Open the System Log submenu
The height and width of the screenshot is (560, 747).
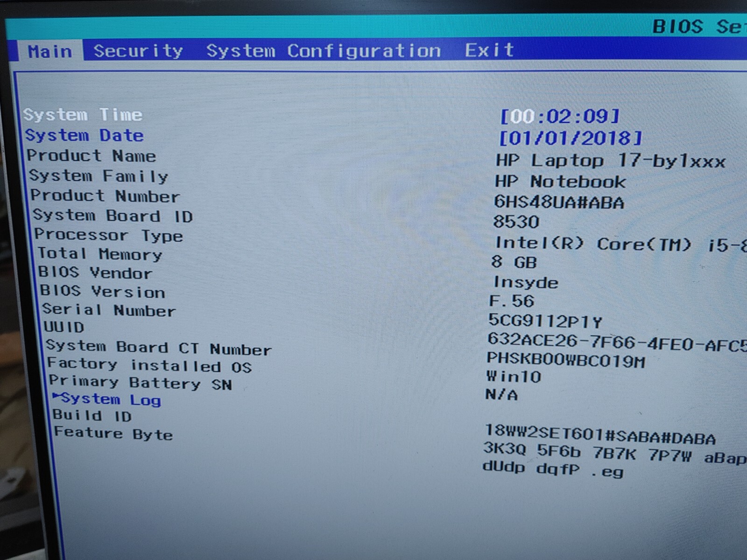tap(111, 399)
